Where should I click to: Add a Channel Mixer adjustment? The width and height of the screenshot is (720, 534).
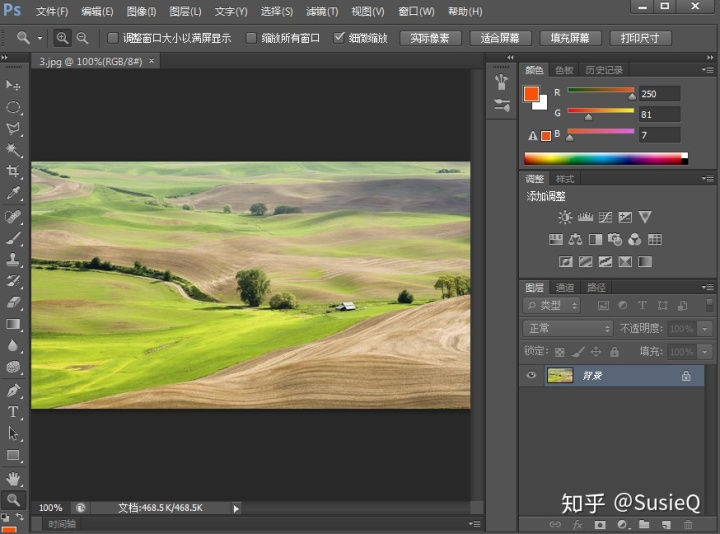635,239
